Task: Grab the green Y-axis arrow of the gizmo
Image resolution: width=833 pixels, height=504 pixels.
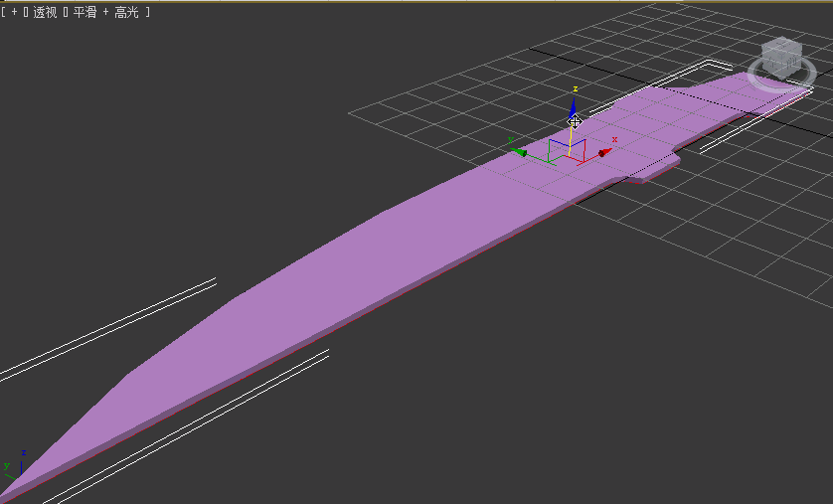Action: 519,152
